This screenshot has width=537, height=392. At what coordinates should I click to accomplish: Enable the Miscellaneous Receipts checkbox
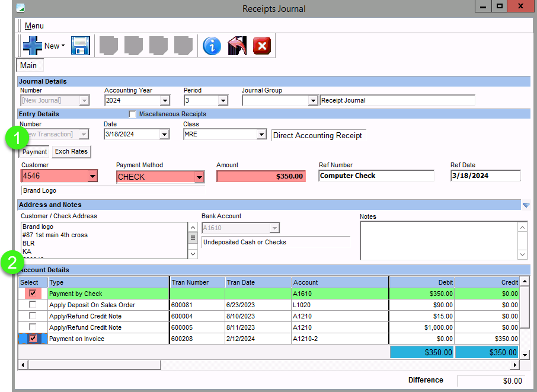coord(133,114)
